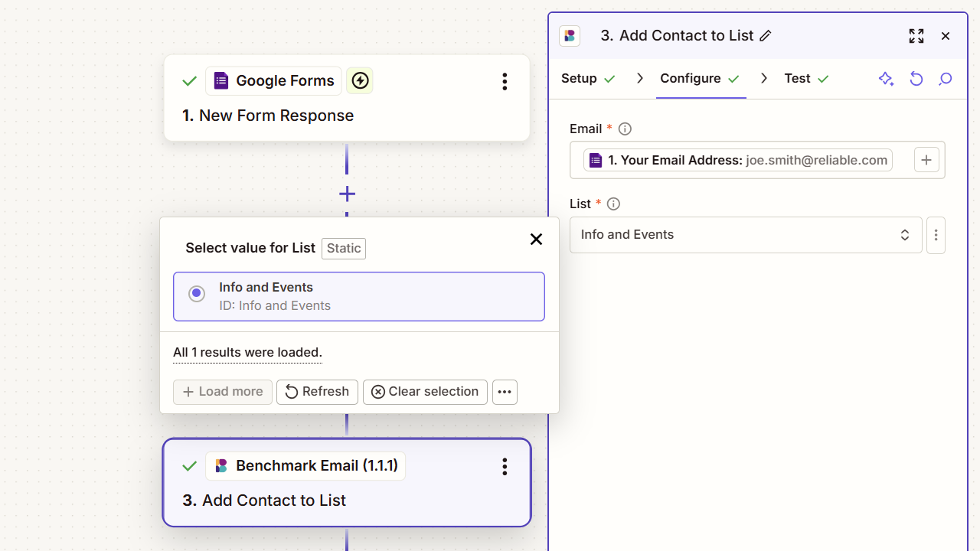Close the step editor panel

[946, 36]
